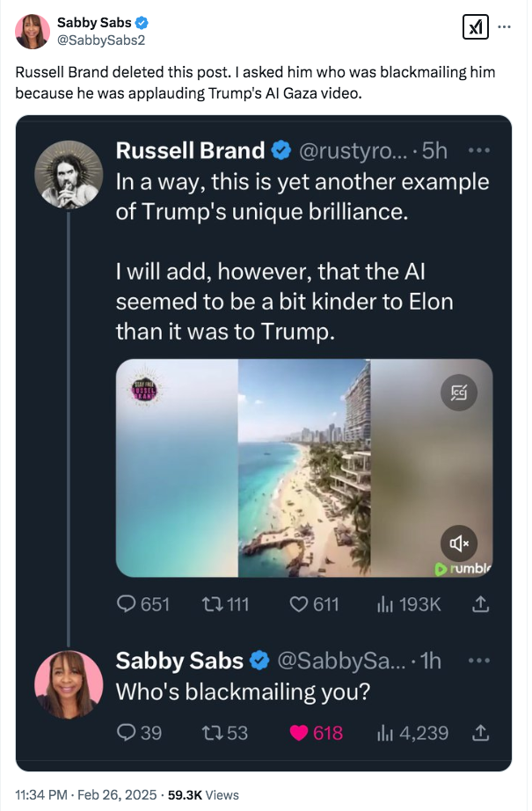Unmute the video sound
This screenshot has height=811, width=532.
[x=459, y=544]
